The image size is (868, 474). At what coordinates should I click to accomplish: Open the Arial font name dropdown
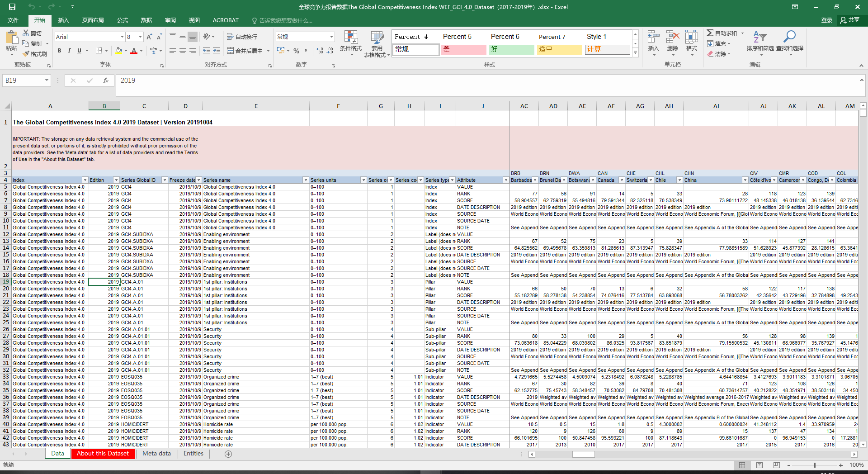[x=122, y=37]
